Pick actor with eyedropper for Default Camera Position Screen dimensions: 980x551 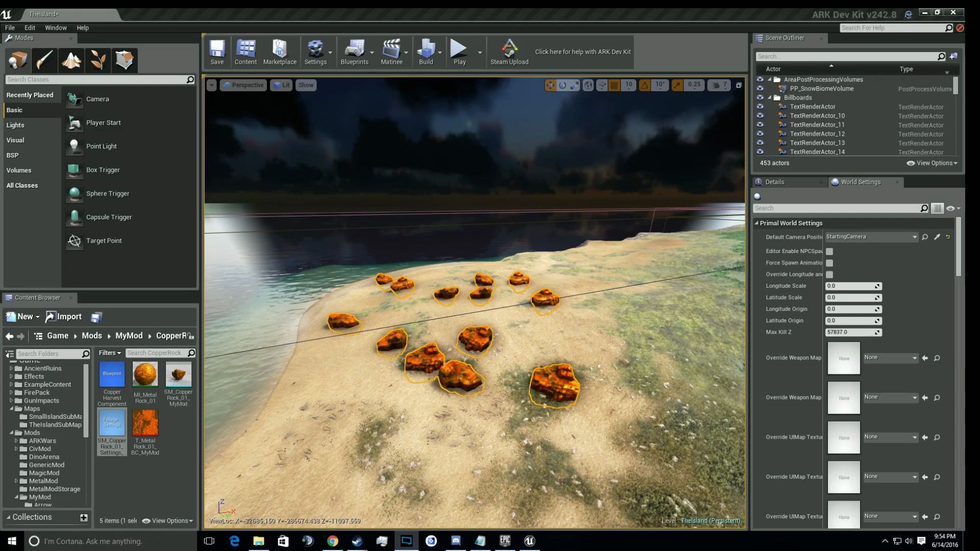(x=937, y=237)
